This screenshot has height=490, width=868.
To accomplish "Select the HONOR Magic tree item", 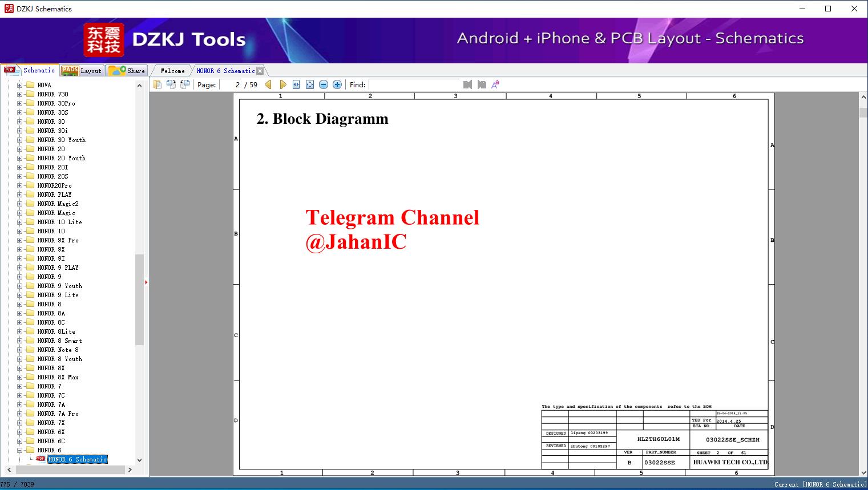I will tap(56, 213).
